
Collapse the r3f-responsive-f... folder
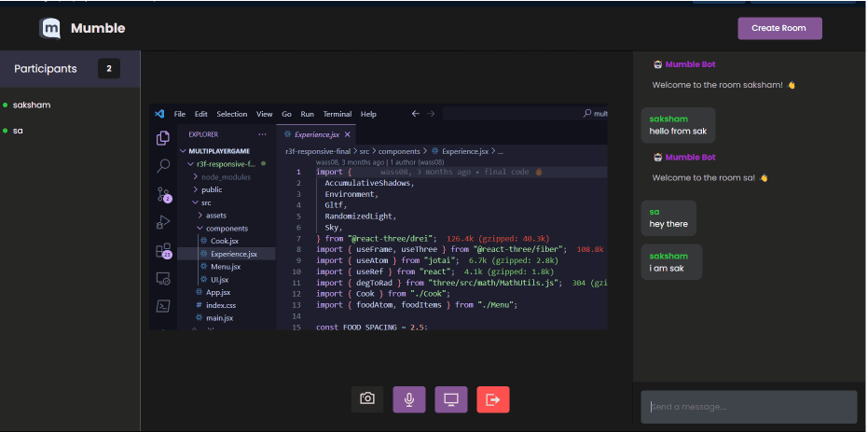click(x=226, y=164)
